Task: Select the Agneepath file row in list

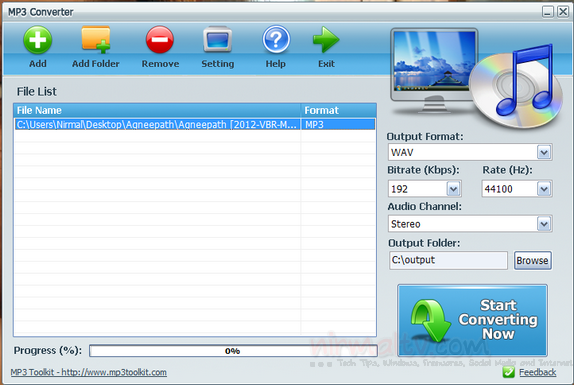Action: [194, 124]
